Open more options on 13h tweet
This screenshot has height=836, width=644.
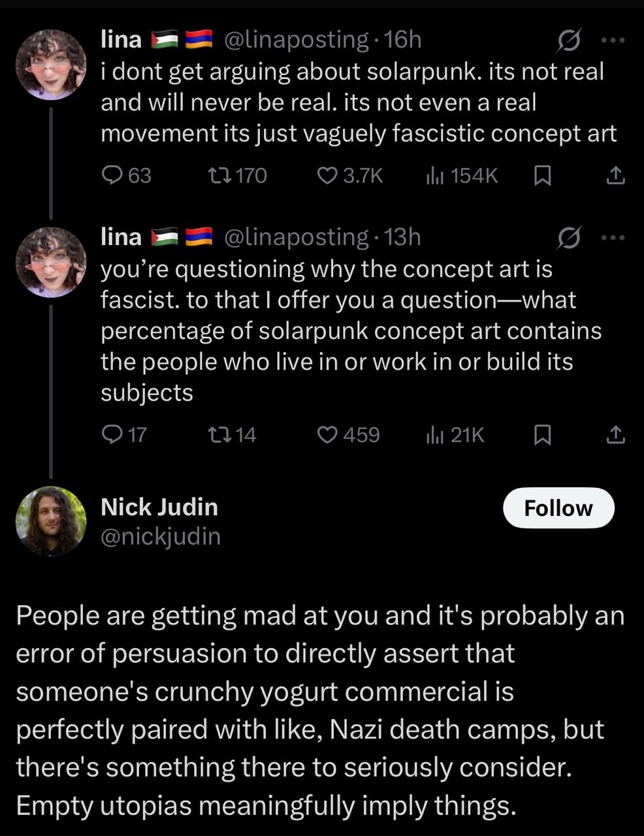pos(613,238)
